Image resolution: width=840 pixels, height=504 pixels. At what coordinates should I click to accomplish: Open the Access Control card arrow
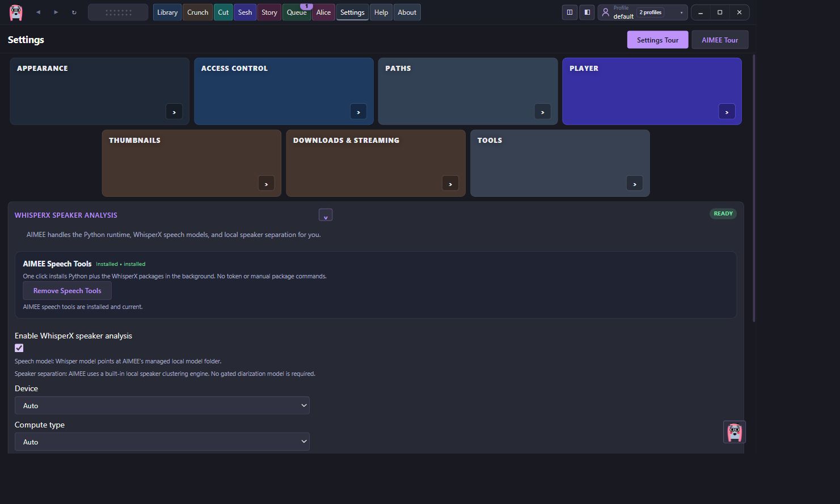point(358,112)
